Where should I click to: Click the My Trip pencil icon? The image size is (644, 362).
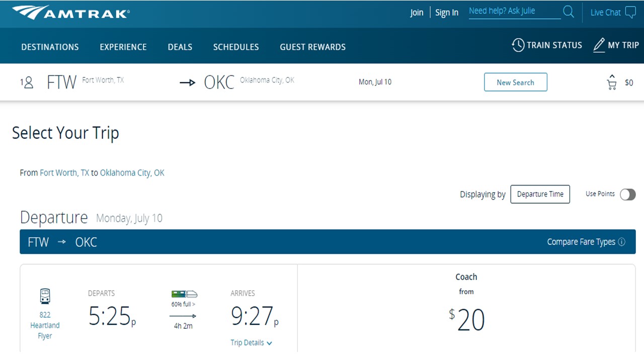click(x=599, y=45)
